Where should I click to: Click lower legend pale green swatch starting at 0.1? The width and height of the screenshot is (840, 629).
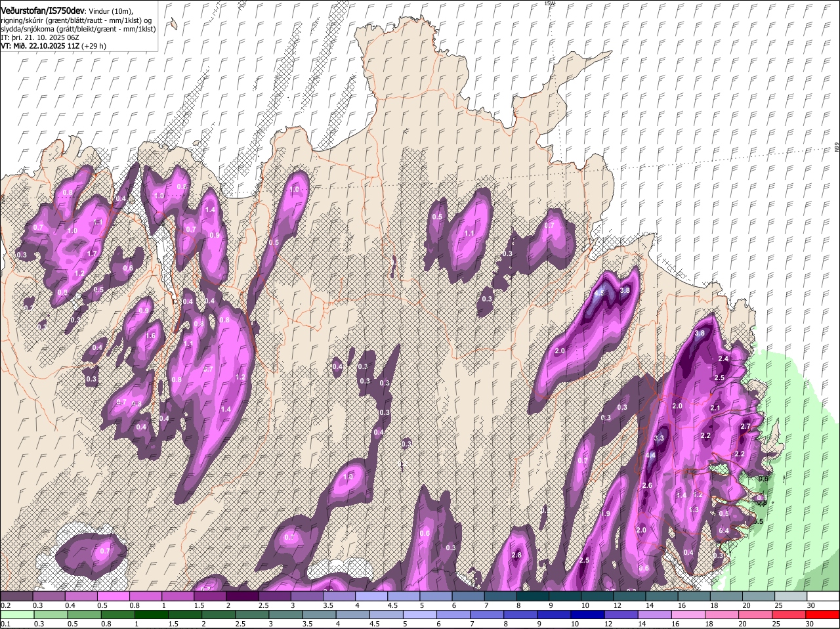(x=16, y=615)
